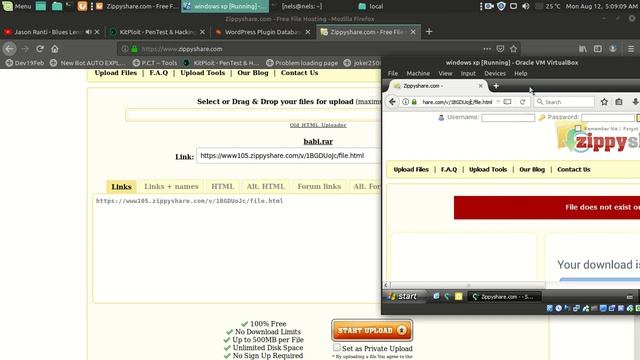
Task: Open Old HTML Uploader link
Action: (318, 125)
